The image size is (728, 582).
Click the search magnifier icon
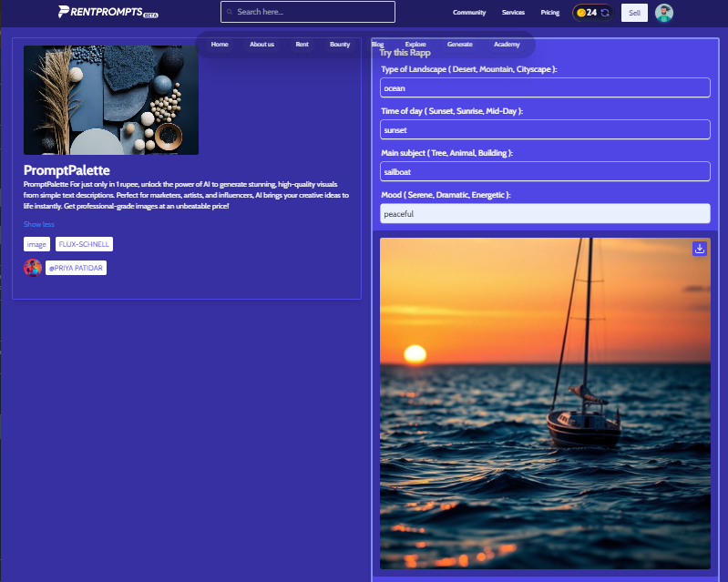click(230, 12)
